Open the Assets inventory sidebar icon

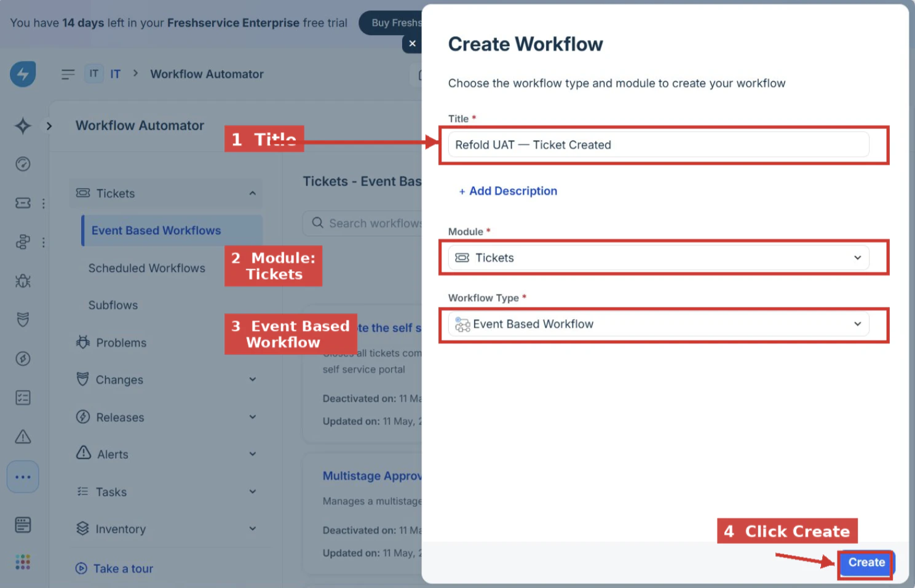[x=23, y=525]
